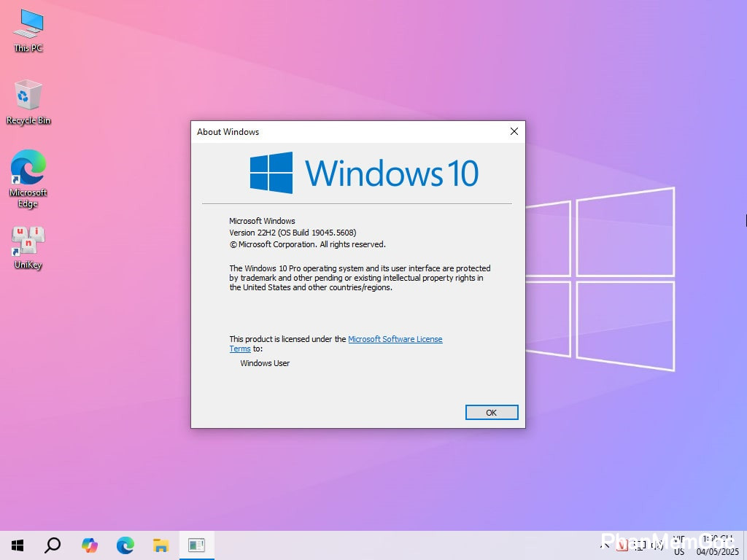Open Microsoft Edge from the taskbar
Image resolution: width=747 pixels, height=560 pixels.
coord(125,545)
